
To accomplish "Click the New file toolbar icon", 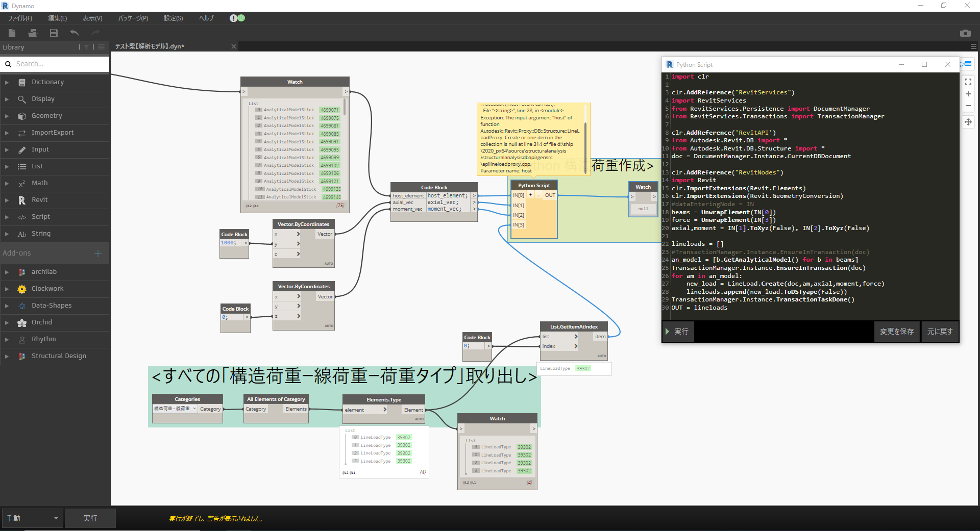I will coord(12,33).
